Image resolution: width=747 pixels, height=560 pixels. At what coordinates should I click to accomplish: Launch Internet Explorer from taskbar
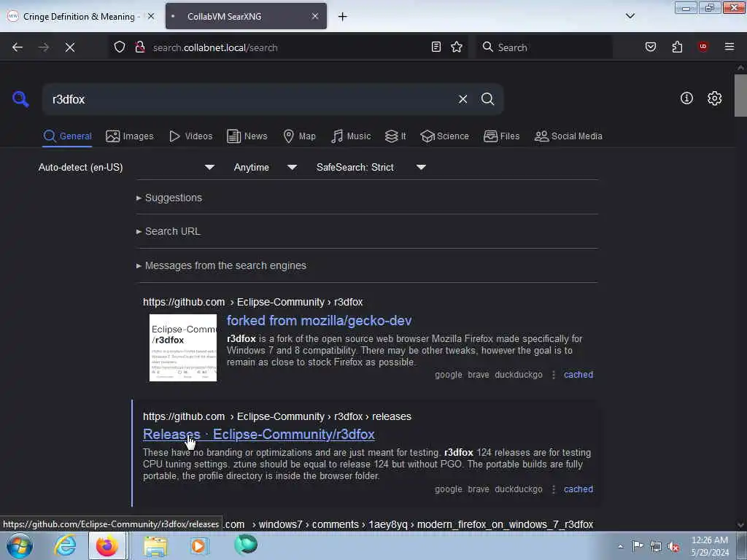pyautogui.click(x=65, y=545)
